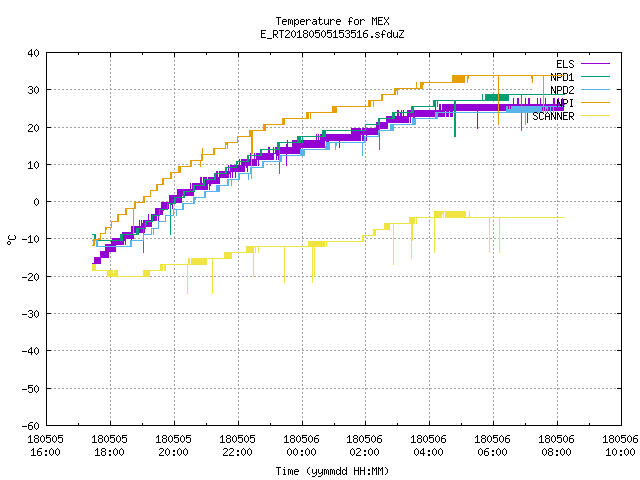Click the x-axis label 180505 20:00
Image resolution: width=640 pixels, height=480 pixels.
click(x=173, y=446)
